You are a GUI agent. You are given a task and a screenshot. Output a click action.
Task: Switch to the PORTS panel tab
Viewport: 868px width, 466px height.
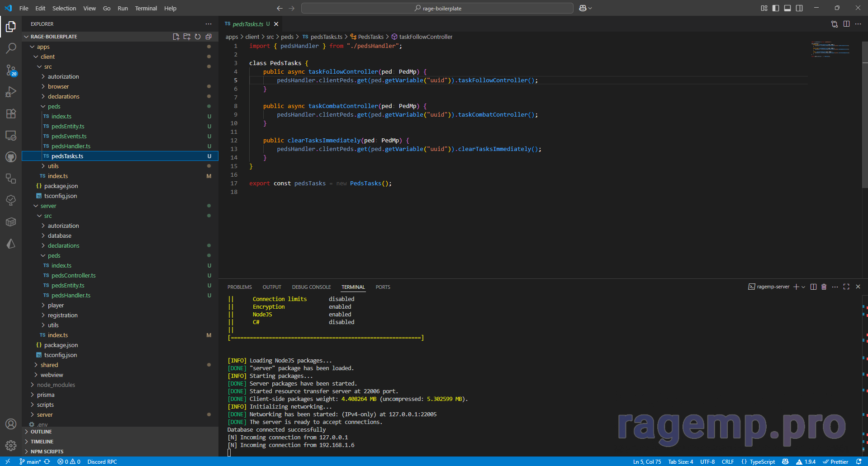[383, 287]
